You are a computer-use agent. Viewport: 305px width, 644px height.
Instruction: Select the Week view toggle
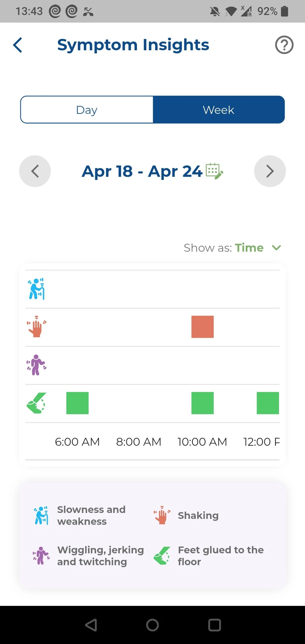pyautogui.click(x=219, y=110)
